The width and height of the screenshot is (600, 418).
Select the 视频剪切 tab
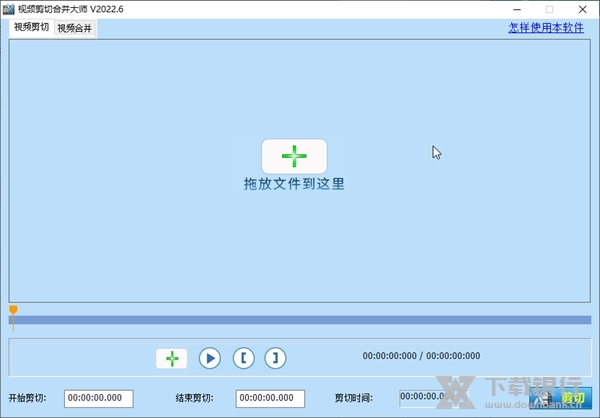[x=31, y=27]
